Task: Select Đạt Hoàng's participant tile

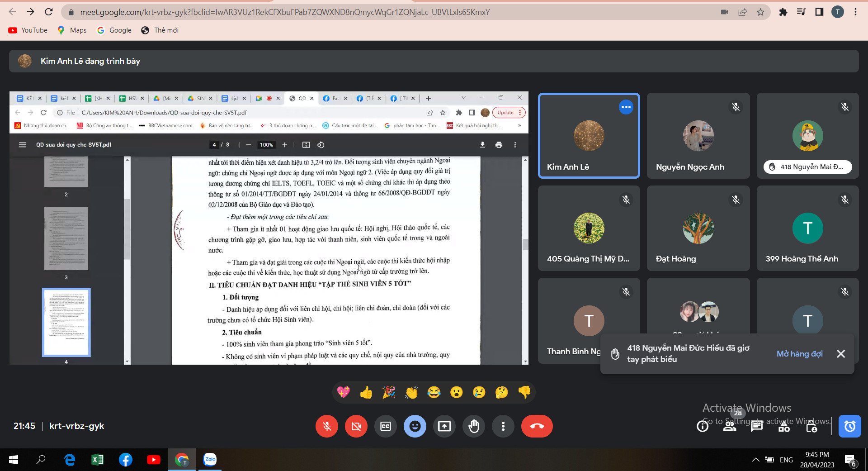Action: pos(698,228)
